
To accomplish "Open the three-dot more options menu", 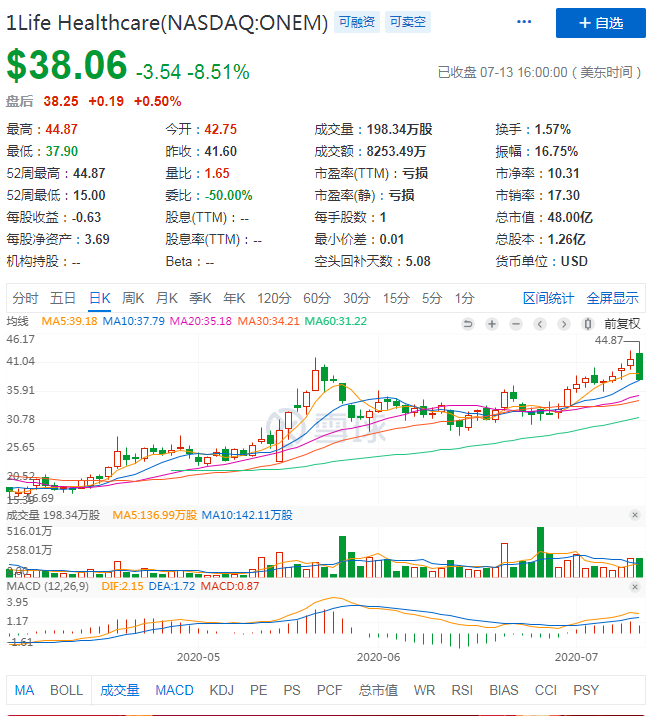I will point(524,22).
